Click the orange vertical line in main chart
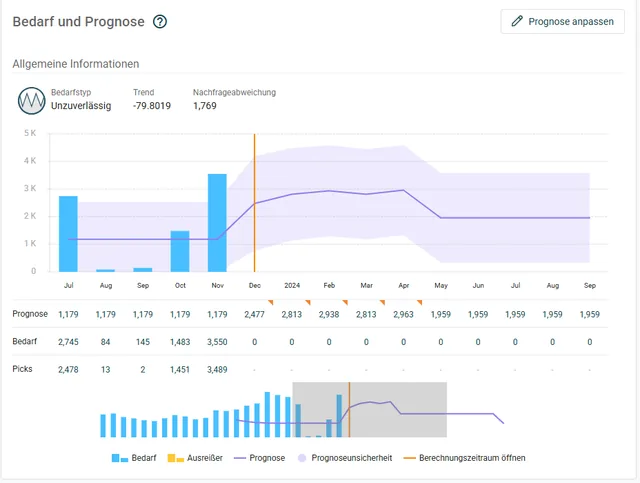This screenshot has height=483, width=640. tap(255, 203)
